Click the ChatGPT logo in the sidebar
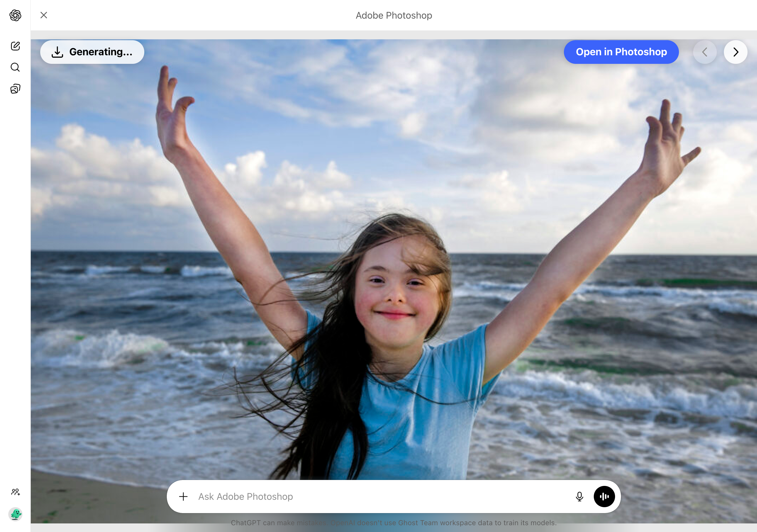This screenshot has height=532, width=757. coord(15,15)
